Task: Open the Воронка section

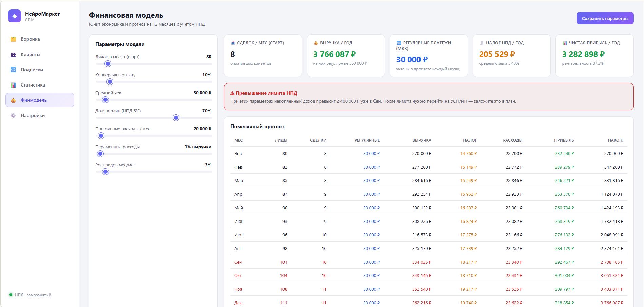Action: tap(40, 39)
